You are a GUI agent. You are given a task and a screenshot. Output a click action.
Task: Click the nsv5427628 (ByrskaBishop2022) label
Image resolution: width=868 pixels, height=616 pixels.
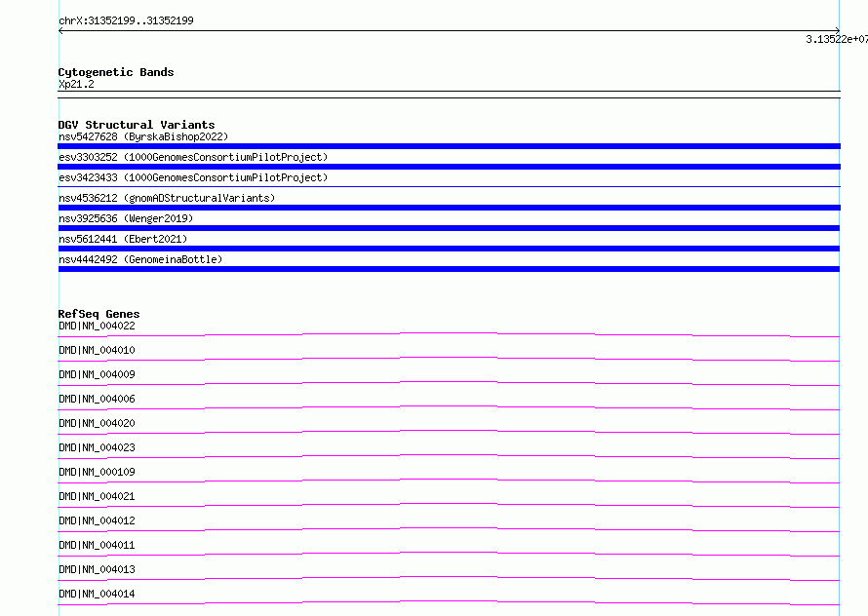pyautogui.click(x=143, y=136)
